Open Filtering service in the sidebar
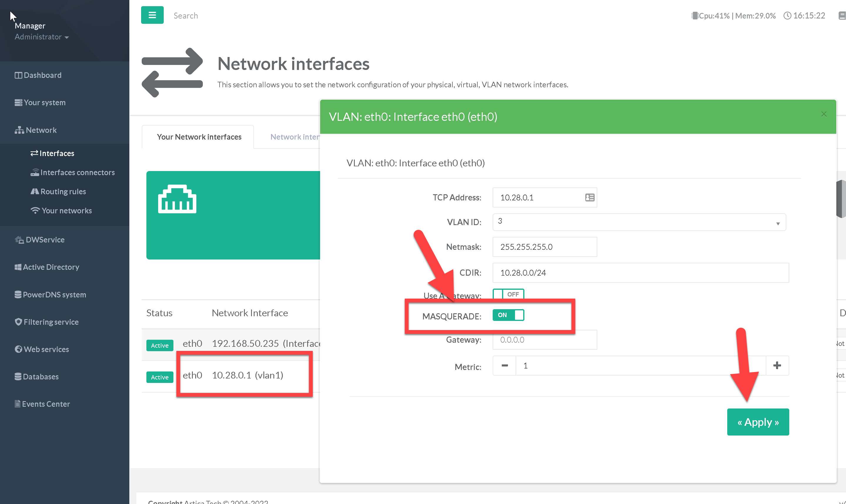846x504 pixels. pyautogui.click(x=51, y=322)
